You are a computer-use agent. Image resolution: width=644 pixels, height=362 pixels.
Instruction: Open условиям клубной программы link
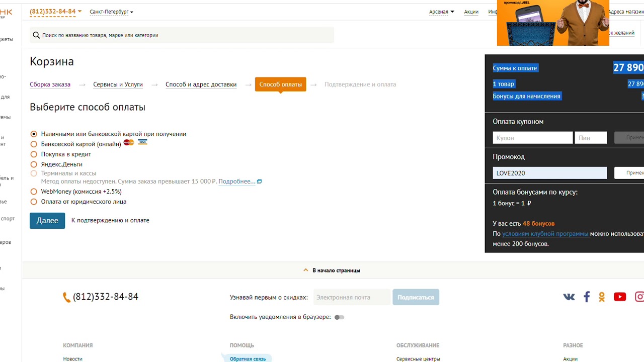click(x=545, y=234)
